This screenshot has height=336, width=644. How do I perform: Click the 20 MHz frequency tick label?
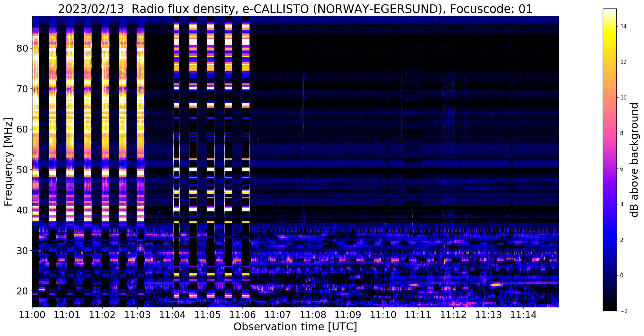point(22,291)
